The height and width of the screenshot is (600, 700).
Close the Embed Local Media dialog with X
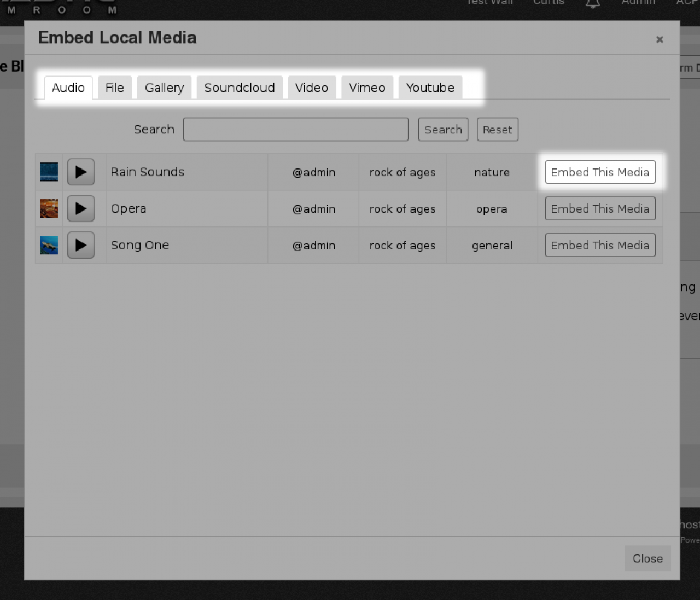pyautogui.click(x=660, y=39)
